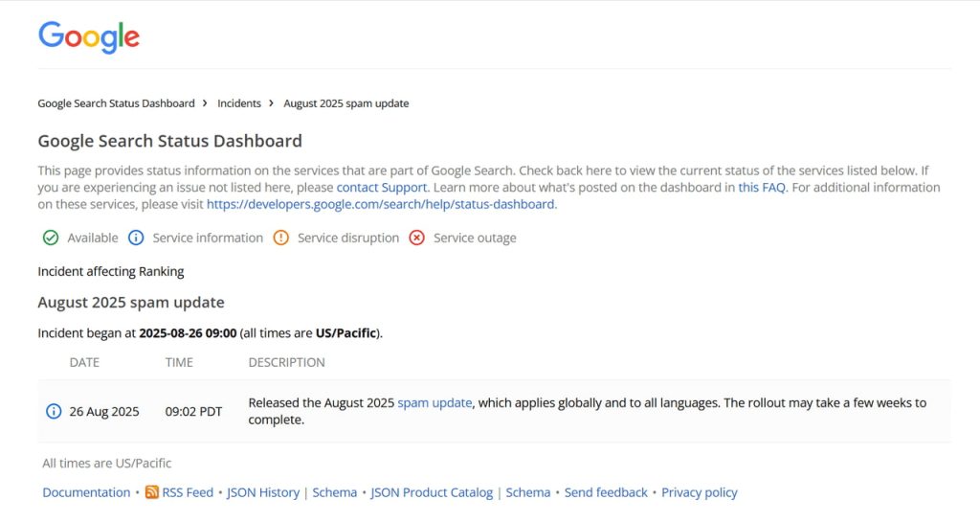Click the August 2025 spam update heading
The height and width of the screenshot is (523, 980).
tap(131, 303)
